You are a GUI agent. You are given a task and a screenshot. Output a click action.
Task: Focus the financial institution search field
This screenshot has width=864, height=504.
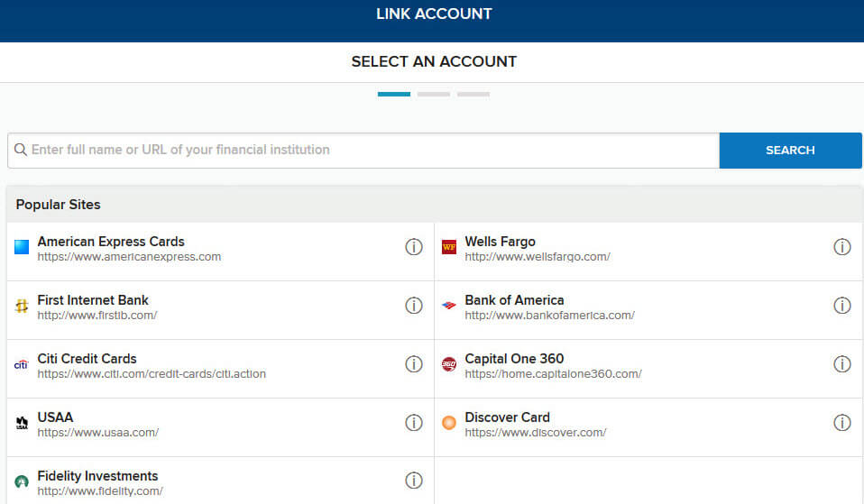pyautogui.click(x=363, y=151)
